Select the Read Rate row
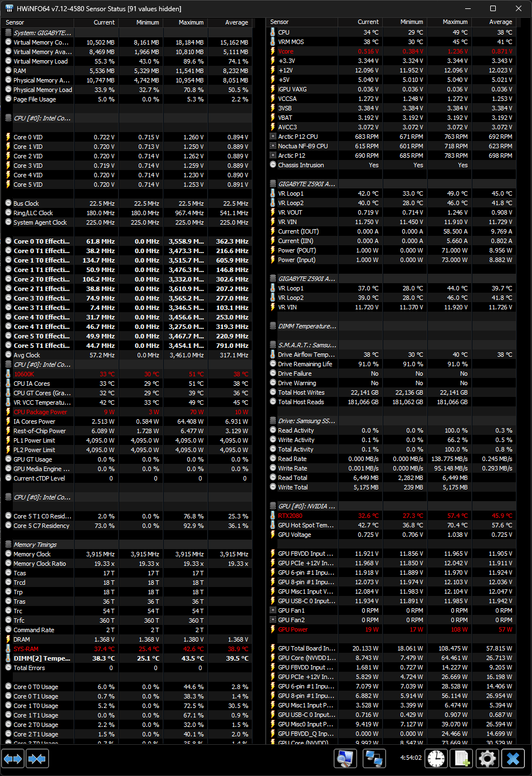This screenshot has height=776, width=532. tap(392, 459)
